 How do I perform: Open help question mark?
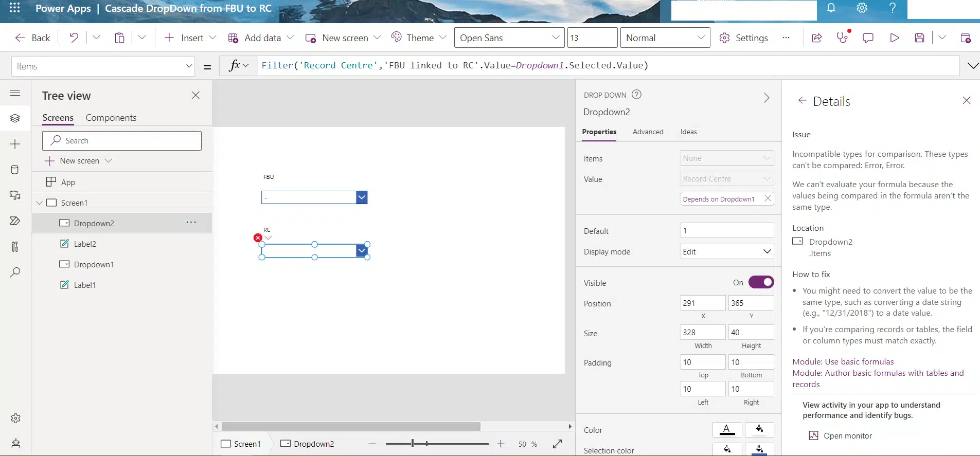[x=893, y=8]
